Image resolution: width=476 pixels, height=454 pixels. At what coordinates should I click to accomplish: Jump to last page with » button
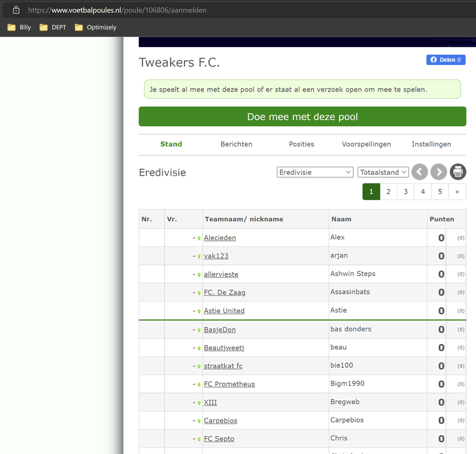click(x=457, y=192)
